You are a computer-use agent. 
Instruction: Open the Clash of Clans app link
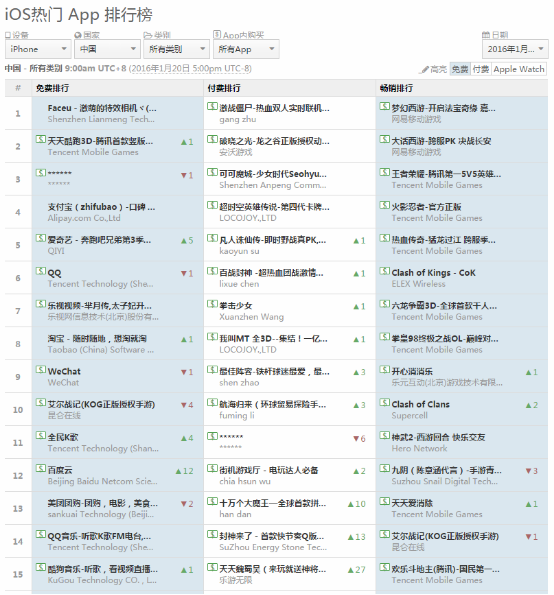click(420, 405)
